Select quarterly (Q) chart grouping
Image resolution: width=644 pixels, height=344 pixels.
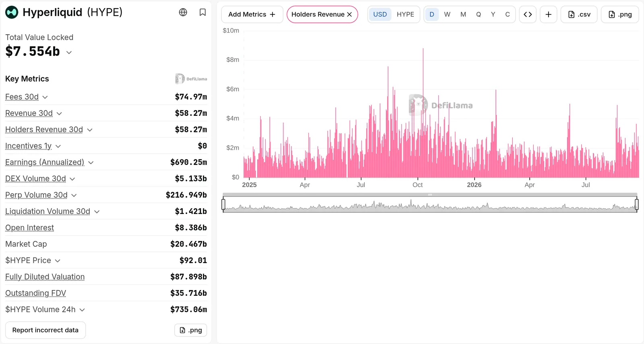(x=479, y=14)
